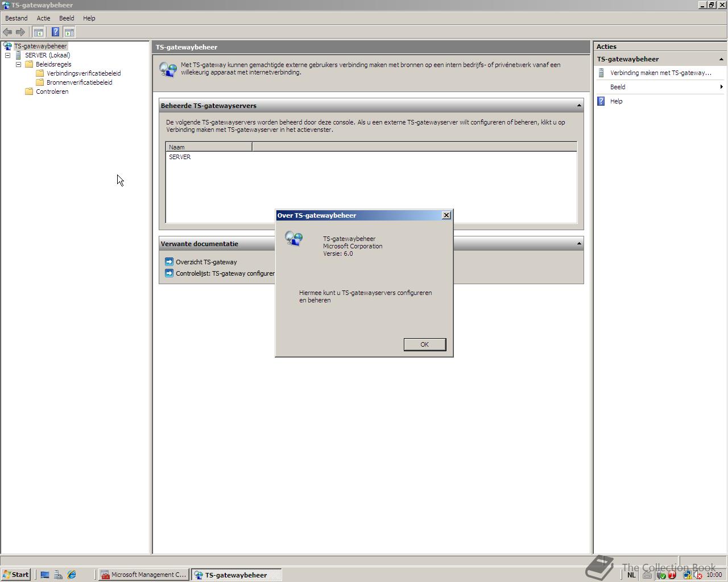728x582 pixels.
Task: Click the TS-gatewaybeheer taskbar button
Action: 237,575
